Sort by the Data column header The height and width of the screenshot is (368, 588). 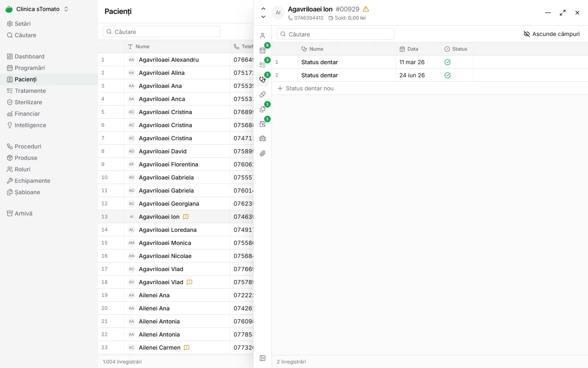point(418,49)
